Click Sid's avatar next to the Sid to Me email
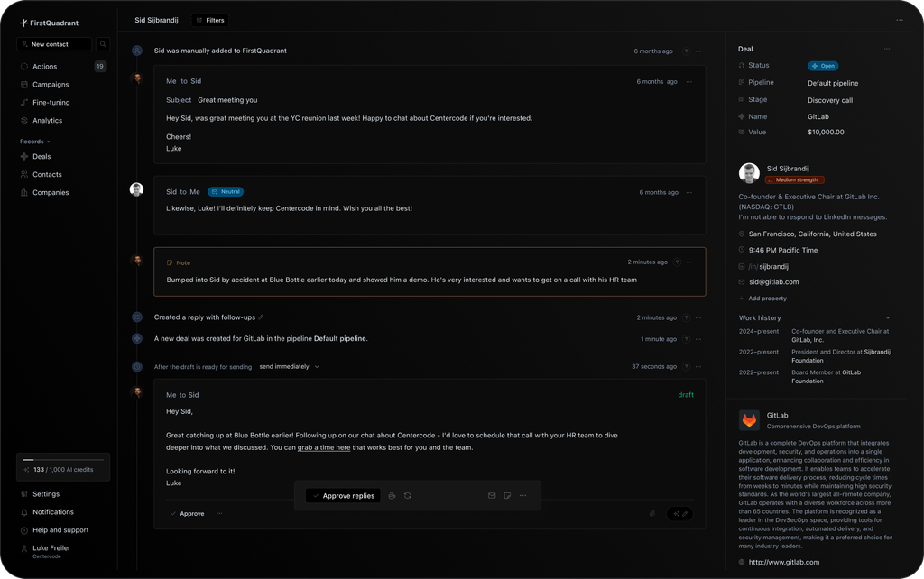This screenshot has height=579, width=924. click(x=137, y=189)
